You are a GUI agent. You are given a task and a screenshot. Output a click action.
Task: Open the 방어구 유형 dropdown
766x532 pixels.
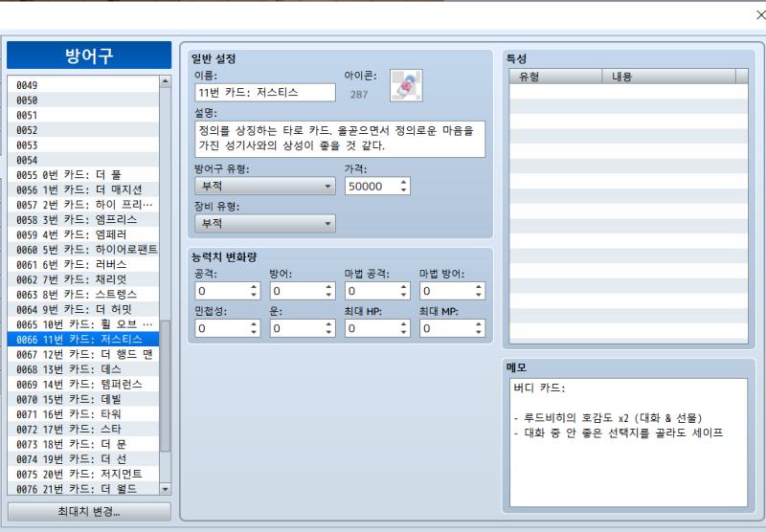265,186
